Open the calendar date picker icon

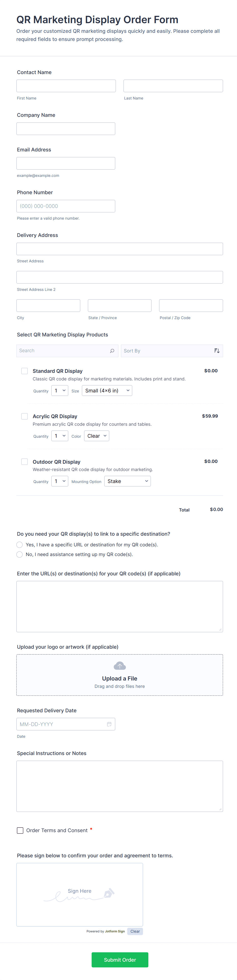pos(109,724)
